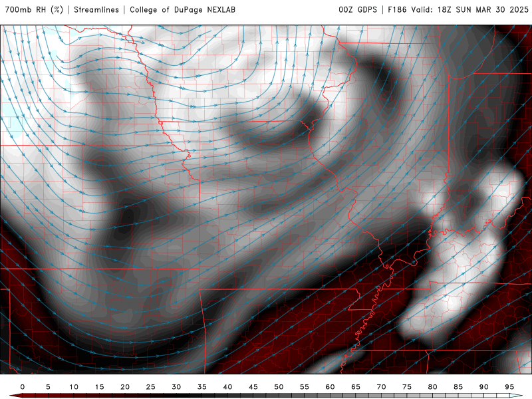Click the "00Z GDPS" model run label
The image size is (532, 399).
(358, 10)
